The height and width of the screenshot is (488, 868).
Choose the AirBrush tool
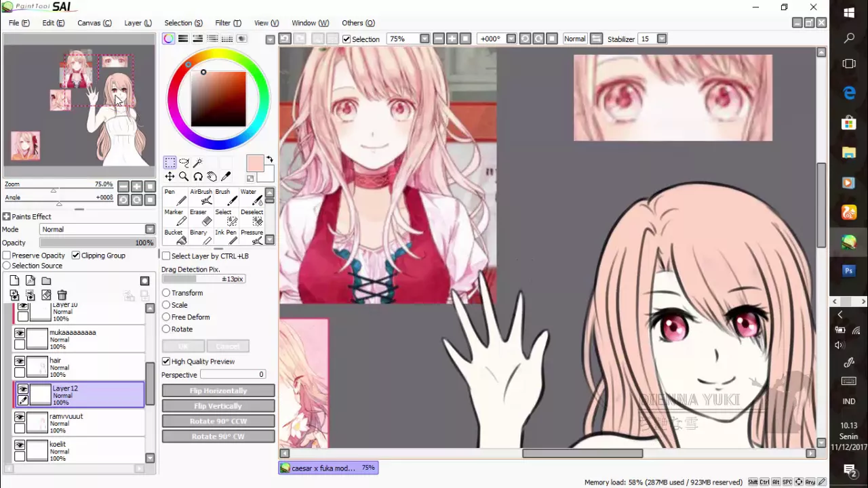coord(201,197)
